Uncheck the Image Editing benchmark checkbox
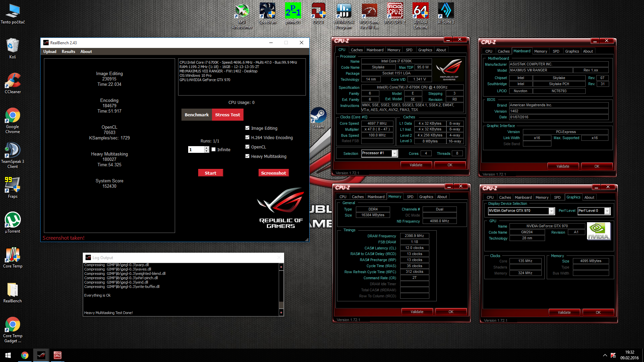 pos(248,128)
